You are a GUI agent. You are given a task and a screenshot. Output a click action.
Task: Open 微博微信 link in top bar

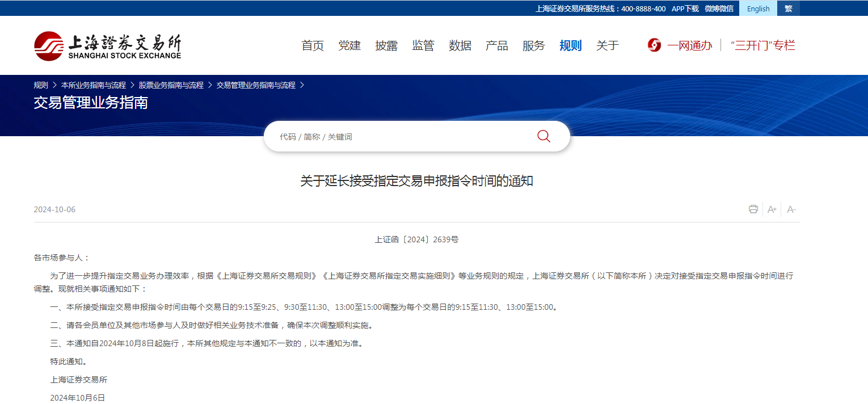[719, 9]
